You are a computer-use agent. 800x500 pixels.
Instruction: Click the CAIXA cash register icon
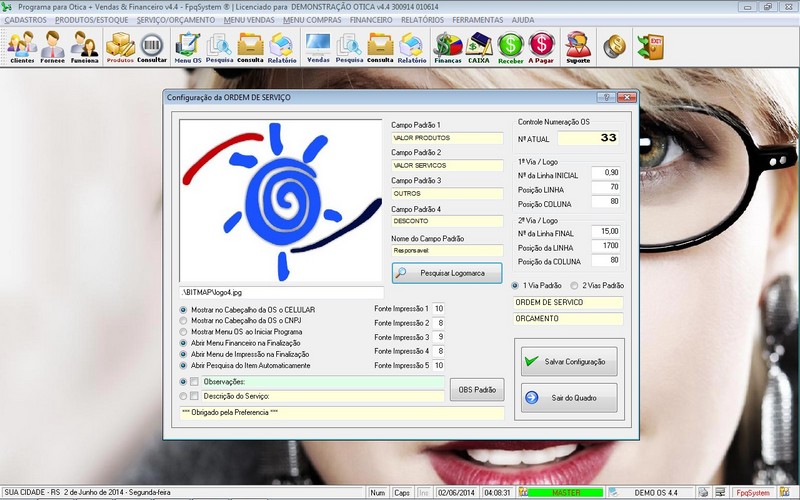pyautogui.click(x=479, y=46)
